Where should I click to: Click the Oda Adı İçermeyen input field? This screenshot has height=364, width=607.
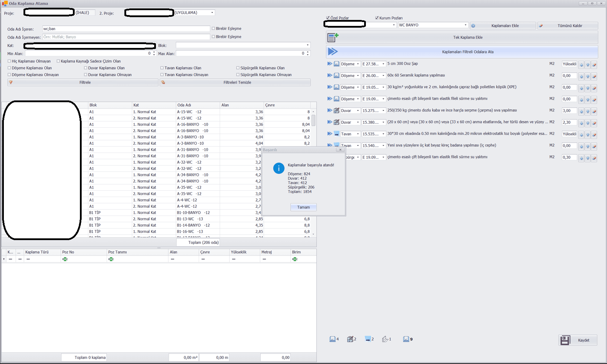pos(126,37)
